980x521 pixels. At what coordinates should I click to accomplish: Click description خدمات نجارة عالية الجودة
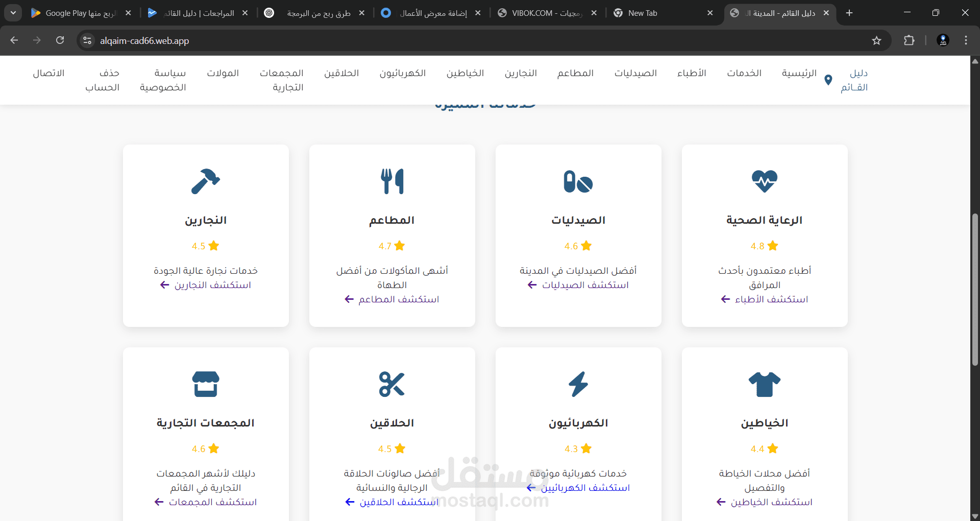(x=206, y=271)
